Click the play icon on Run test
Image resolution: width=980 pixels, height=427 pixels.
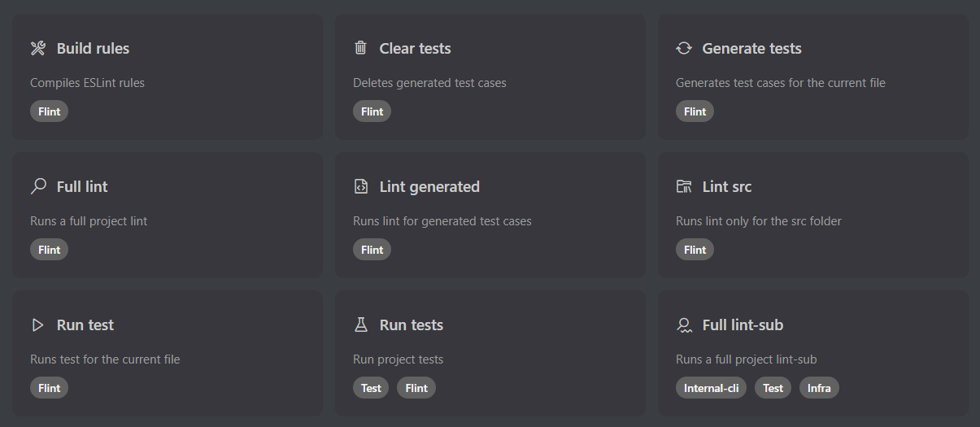[38, 325]
